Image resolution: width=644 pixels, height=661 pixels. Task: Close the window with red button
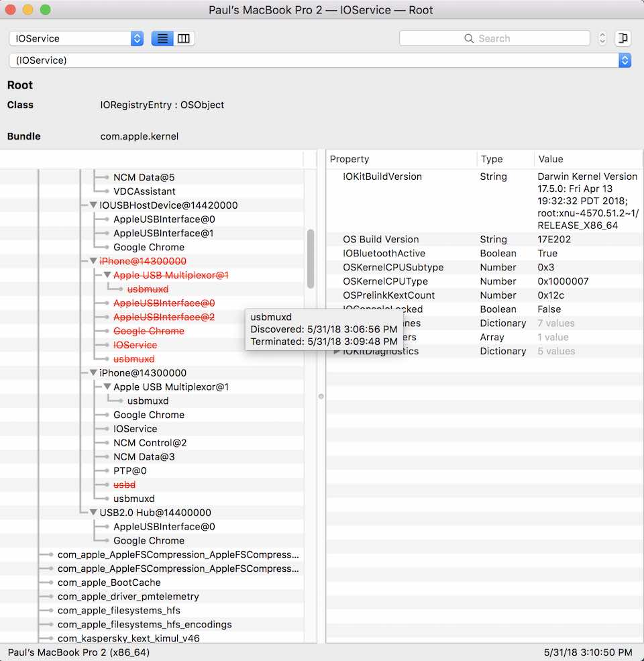coord(11,9)
